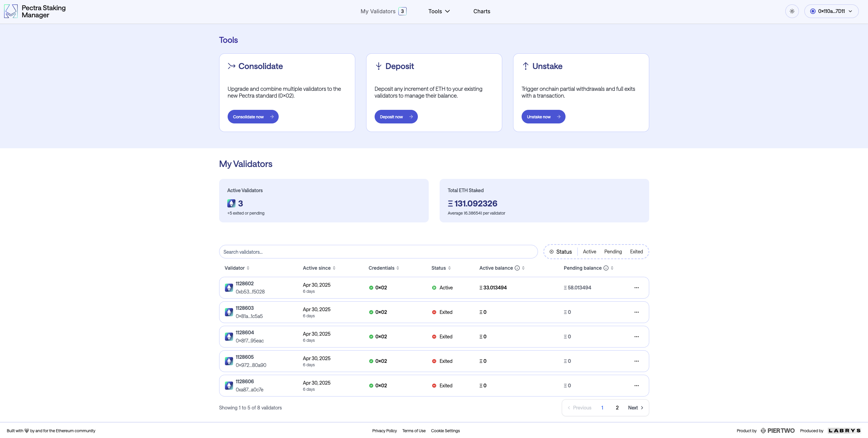Open actions menu for validator 1128603
The image size is (868, 438).
coord(636,312)
